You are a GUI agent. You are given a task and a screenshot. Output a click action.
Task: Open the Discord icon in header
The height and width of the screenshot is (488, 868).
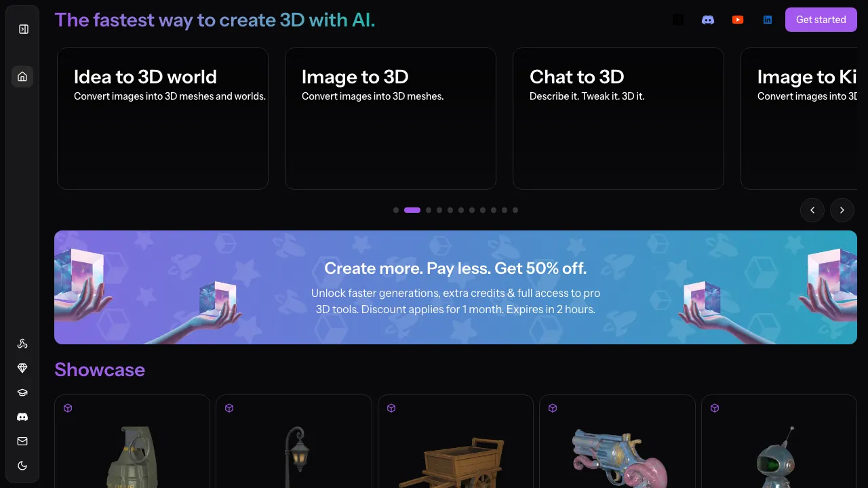pyautogui.click(x=708, y=20)
